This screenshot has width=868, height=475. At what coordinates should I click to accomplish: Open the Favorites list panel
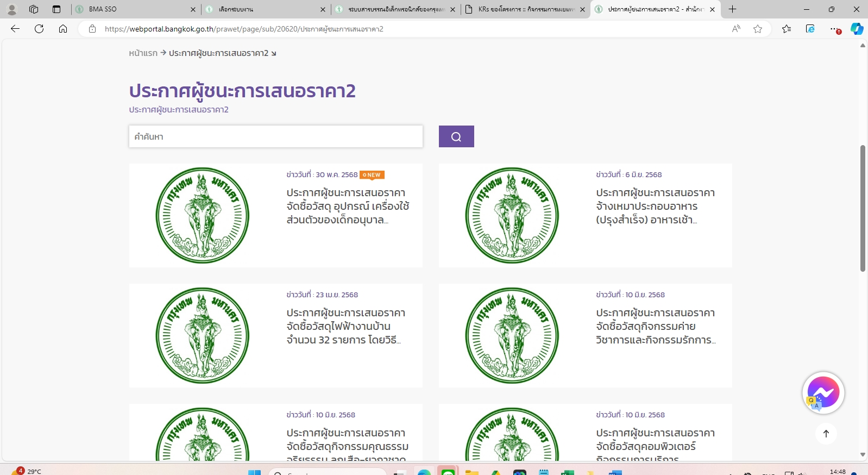(787, 29)
